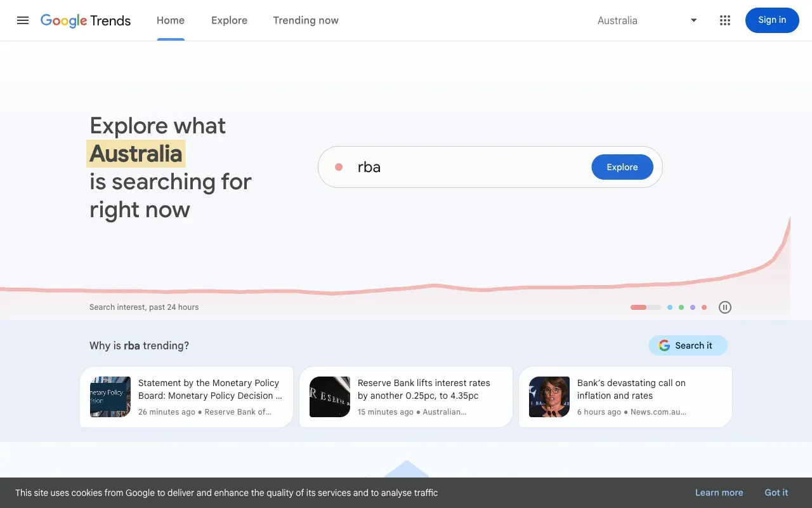Switch to the Home tab
Screen dimensions: 812x508
point(171,20)
